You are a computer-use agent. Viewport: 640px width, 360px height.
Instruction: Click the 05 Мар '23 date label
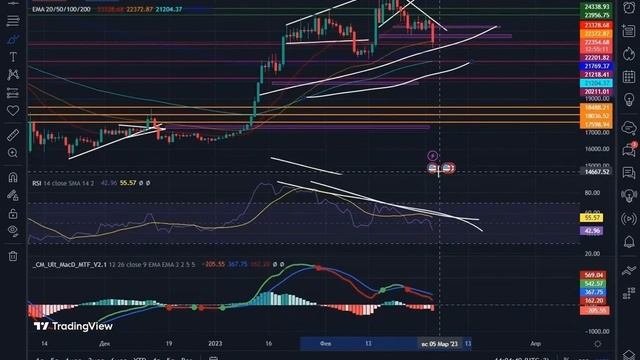coord(439,344)
